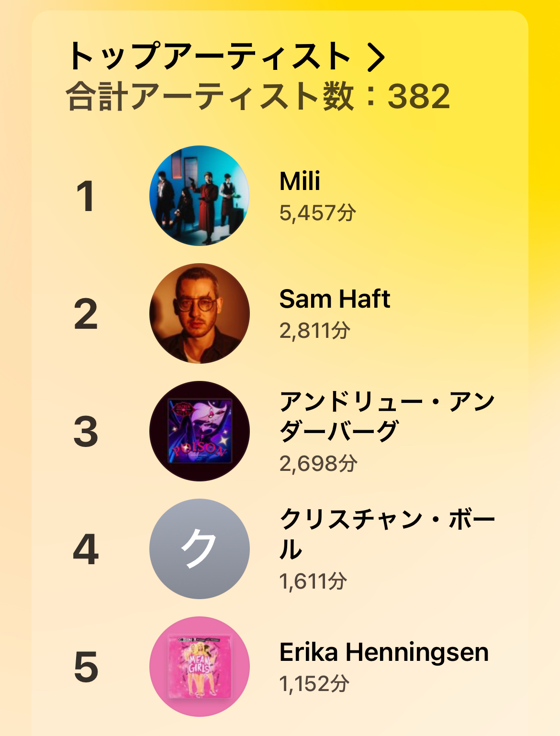Select artist クリスチャン・ボール
Image resolution: width=560 pixels, height=736 pixels.
tap(387, 534)
